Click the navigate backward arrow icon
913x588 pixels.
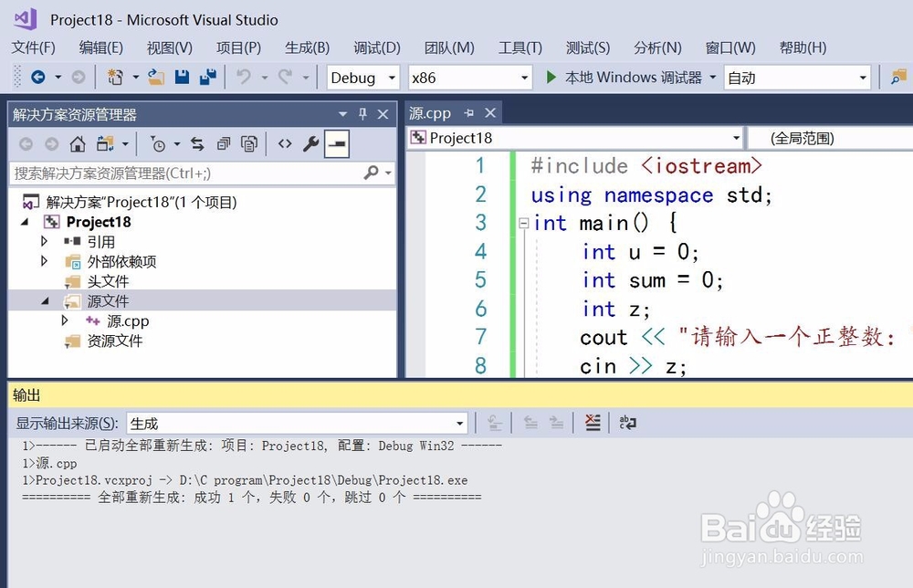point(37,77)
